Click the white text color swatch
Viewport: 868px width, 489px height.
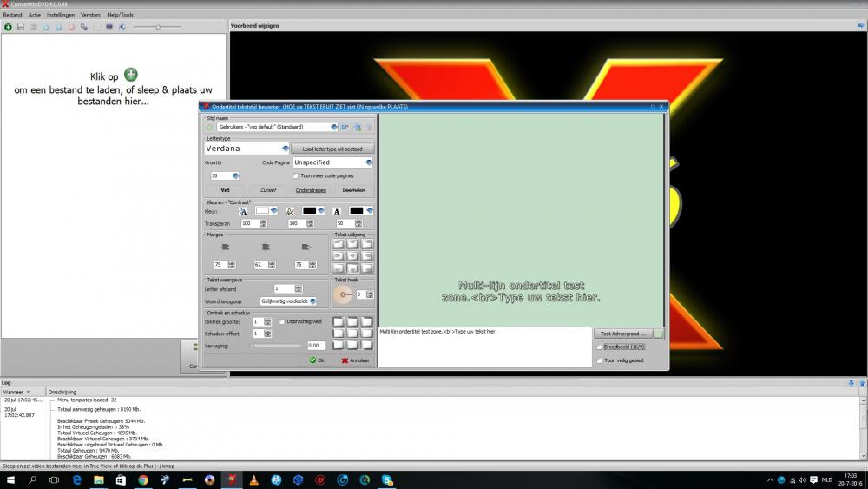tap(262, 210)
